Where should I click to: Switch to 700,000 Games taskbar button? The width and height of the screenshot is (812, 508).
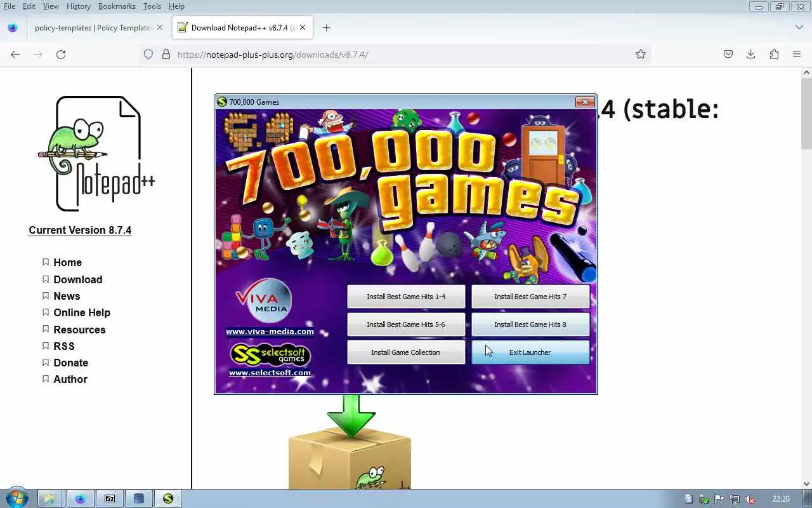[168, 498]
